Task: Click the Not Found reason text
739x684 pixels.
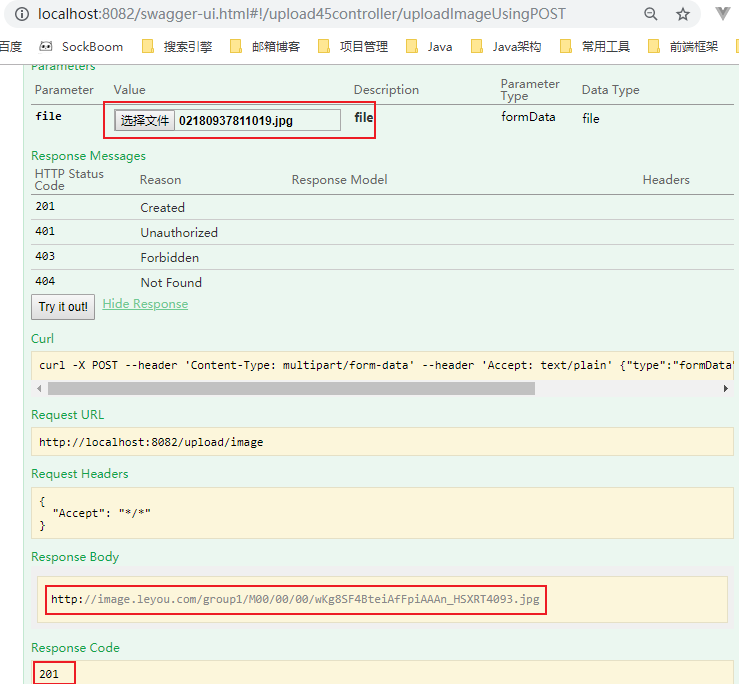Action: 171,283
